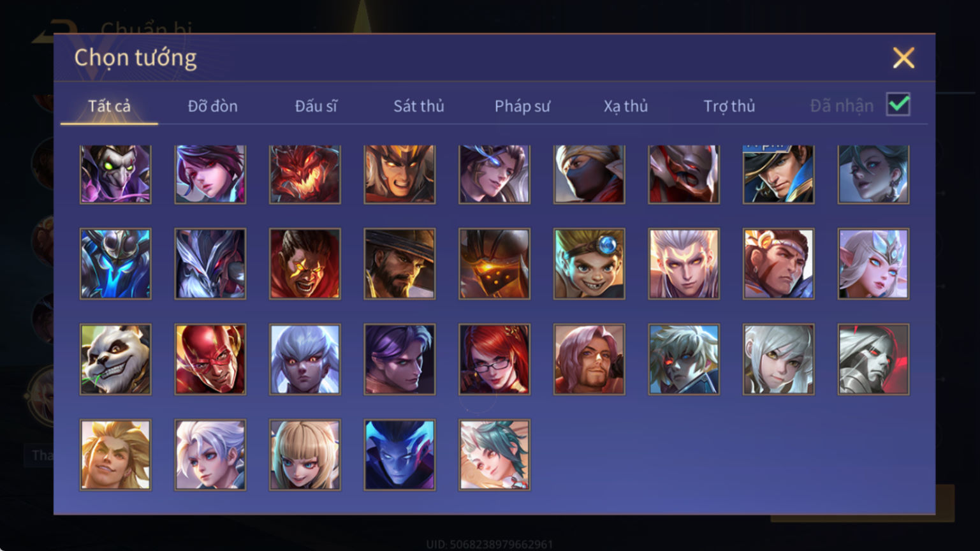
Task: Choose the goggles-wearing grinning boy hero
Action: [x=589, y=264]
